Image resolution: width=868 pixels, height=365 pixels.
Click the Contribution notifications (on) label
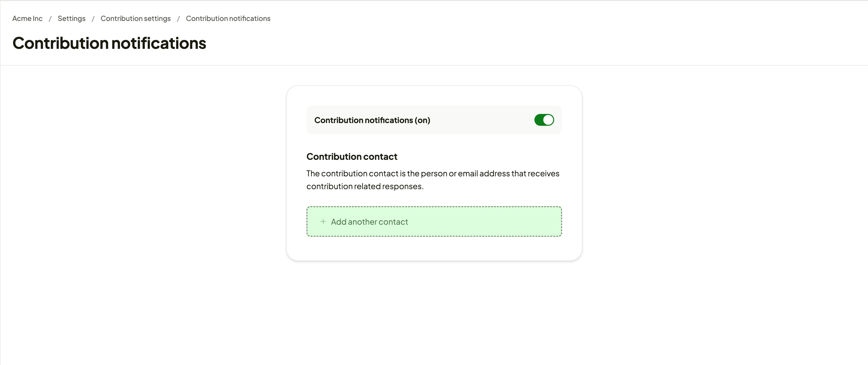tap(372, 120)
